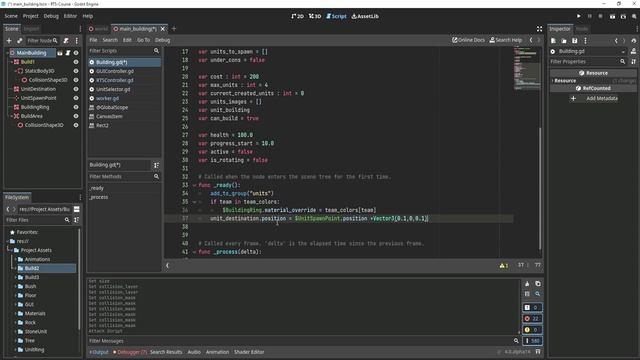Copy output log to clipboard
Screen dimensions: 640x360
[x=538, y=284]
